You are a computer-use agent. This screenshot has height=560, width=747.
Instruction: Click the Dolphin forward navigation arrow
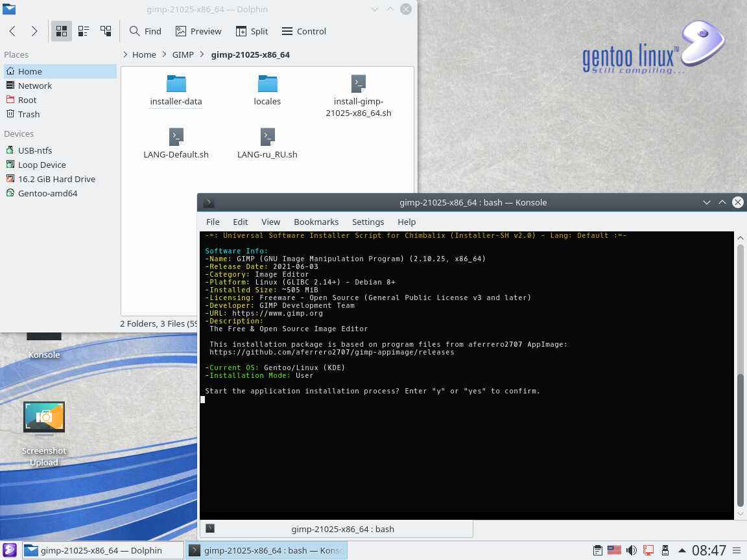coord(34,31)
